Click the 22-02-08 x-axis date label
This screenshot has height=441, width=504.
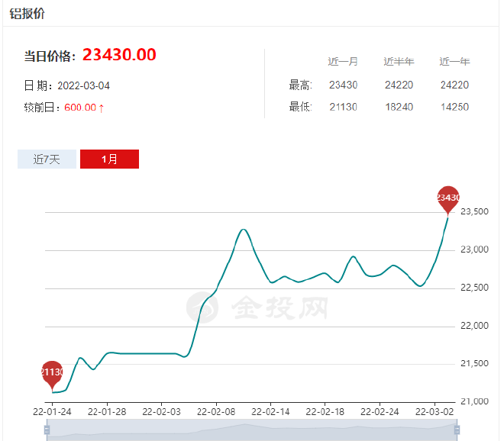tap(215, 410)
